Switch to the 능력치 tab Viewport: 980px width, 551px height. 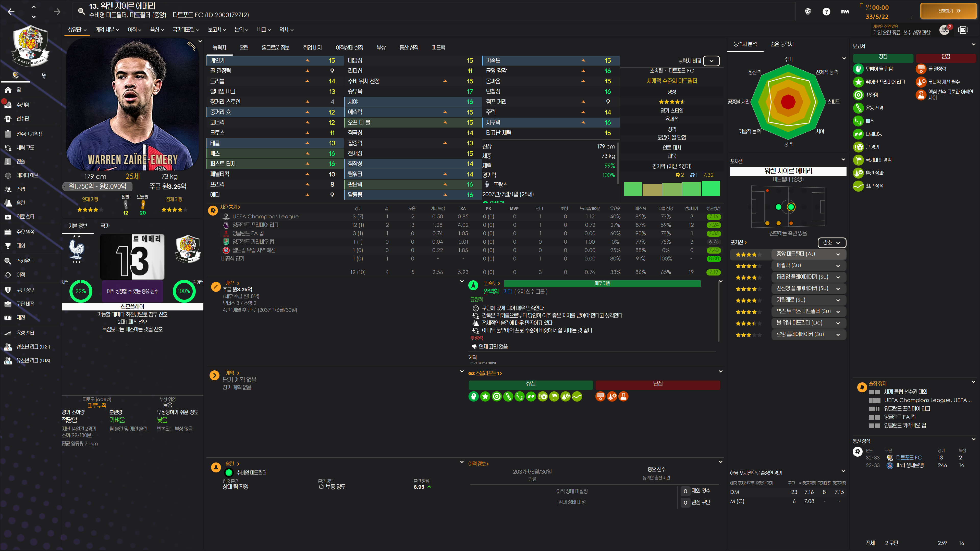tap(219, 47)
